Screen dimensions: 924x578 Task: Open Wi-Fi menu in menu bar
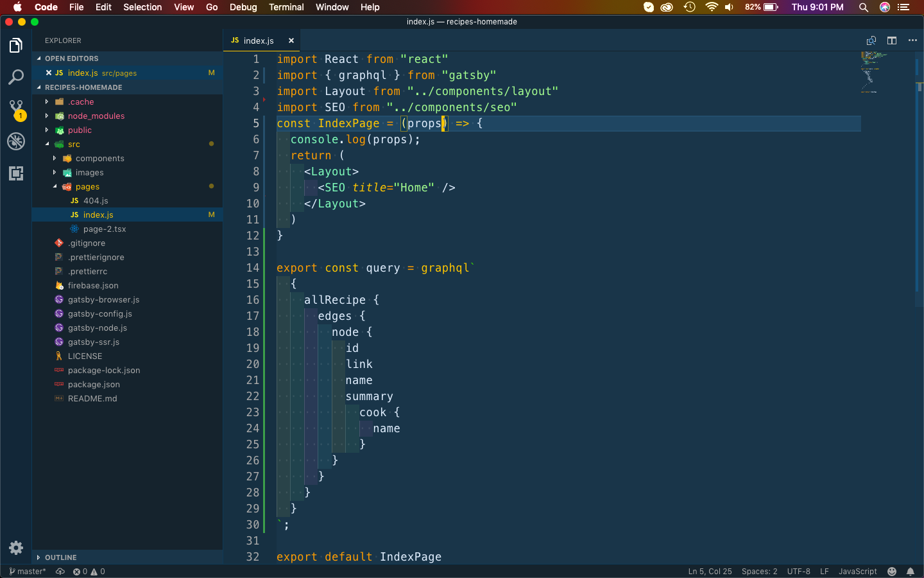(711, 7)
